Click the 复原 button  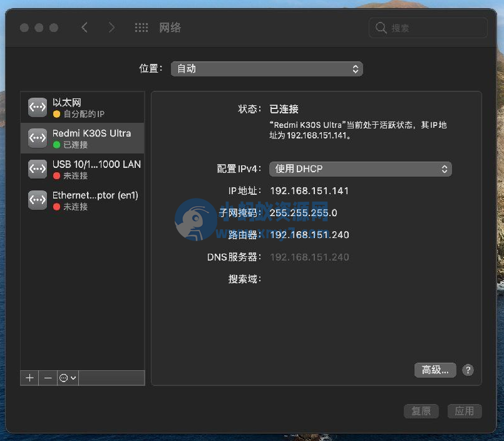pos(421,411)
